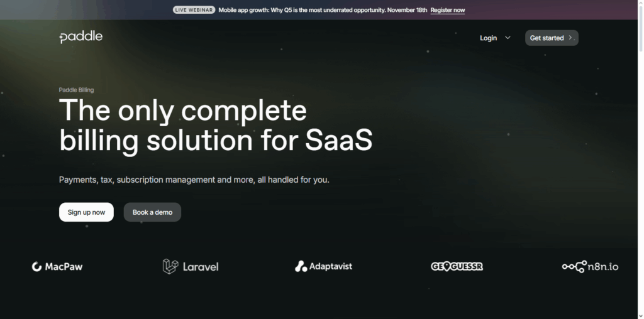Viewport: 644px width, 319px height.
Task: Click the Laravel wordmark text
Action: [x=201, y=267]
